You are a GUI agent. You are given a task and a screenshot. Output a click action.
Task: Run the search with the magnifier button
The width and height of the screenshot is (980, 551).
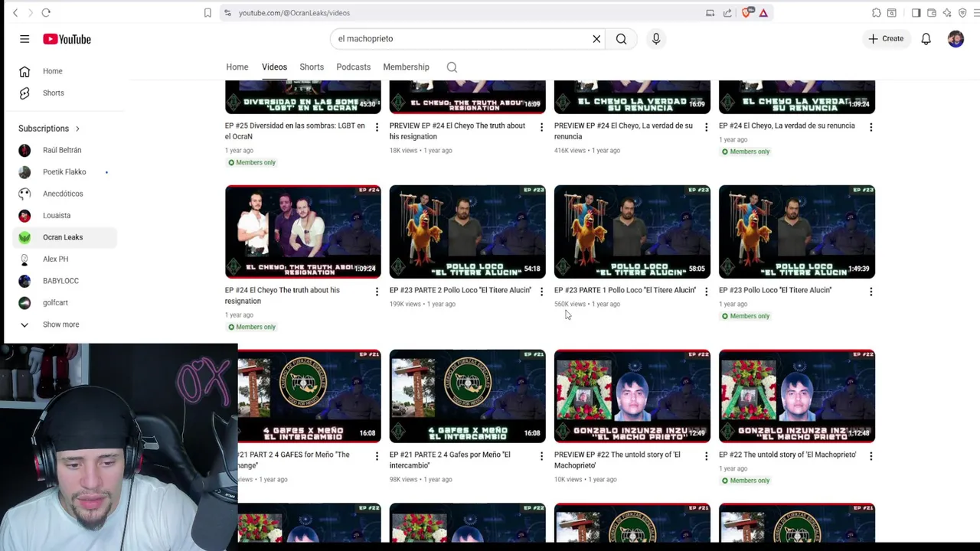621,39
